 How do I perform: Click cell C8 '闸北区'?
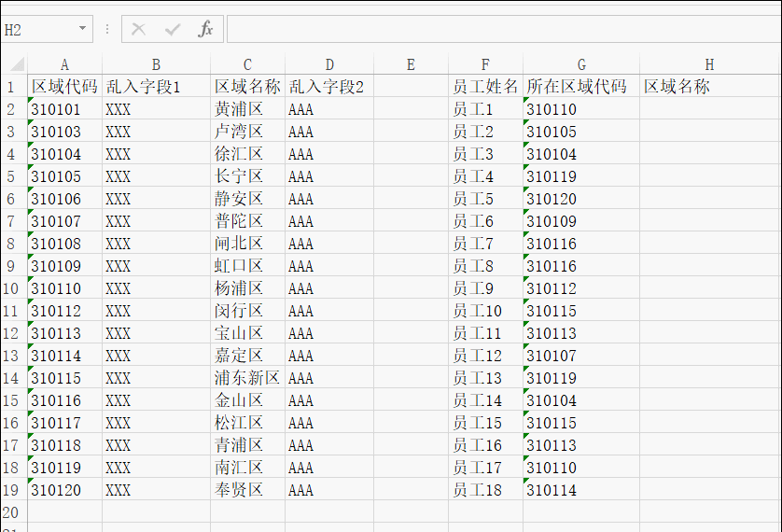click(x=248, y=244)
